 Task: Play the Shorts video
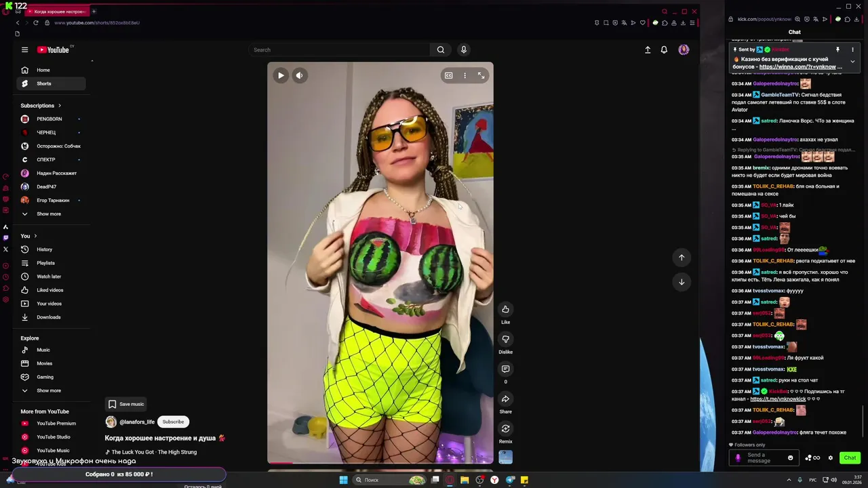click(281, 75)
